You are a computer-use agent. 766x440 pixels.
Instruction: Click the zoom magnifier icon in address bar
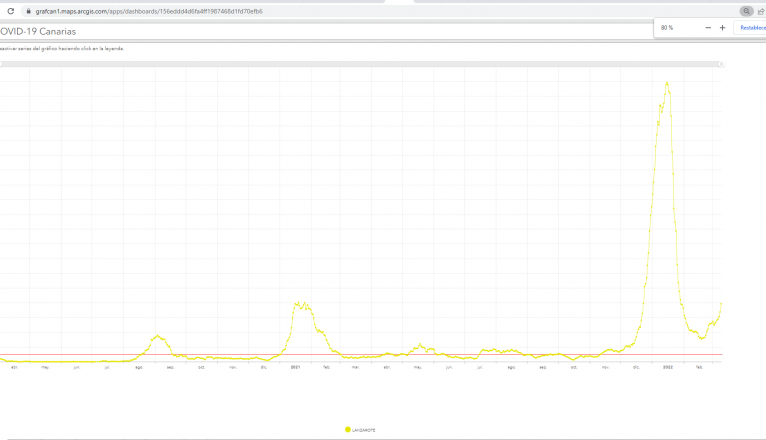coord(746,11)
